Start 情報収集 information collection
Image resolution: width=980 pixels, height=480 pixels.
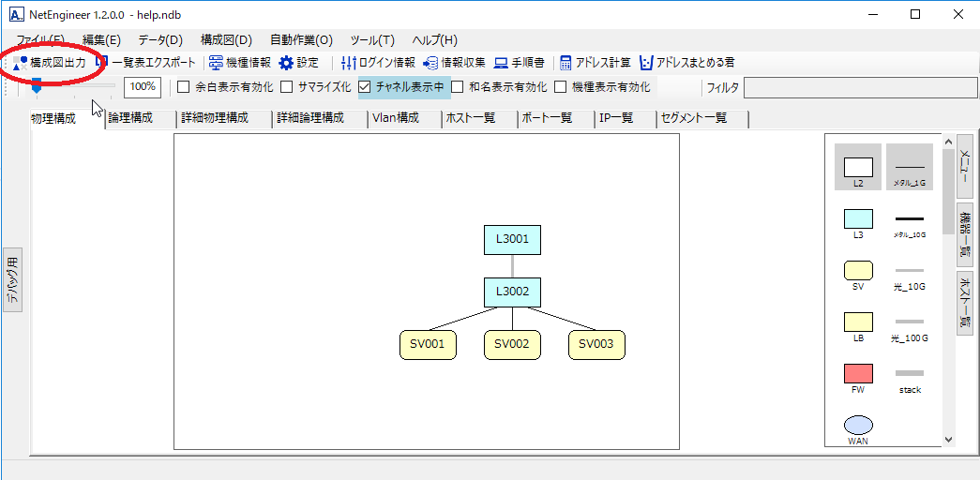(454, 63)
